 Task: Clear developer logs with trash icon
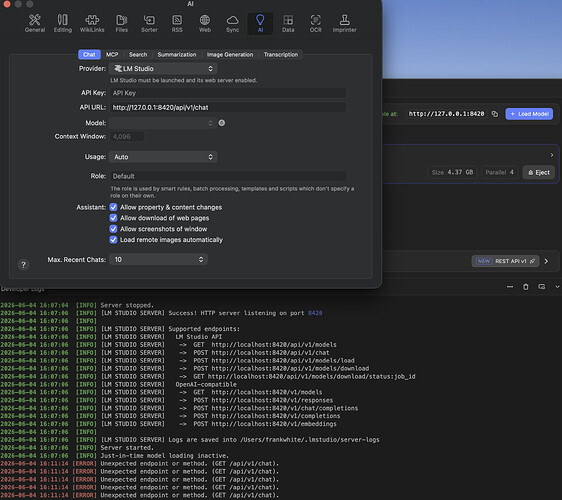click(x=525, y=287)
